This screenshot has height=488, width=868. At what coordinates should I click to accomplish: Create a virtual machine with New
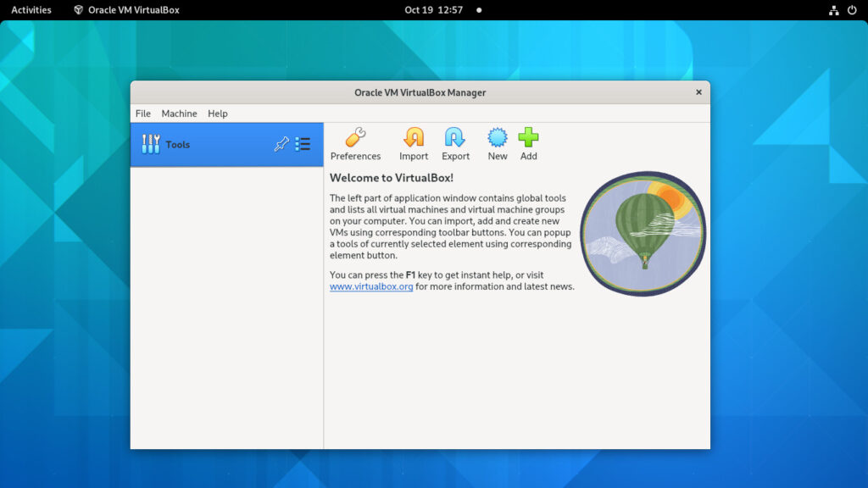tap(498, 138)
